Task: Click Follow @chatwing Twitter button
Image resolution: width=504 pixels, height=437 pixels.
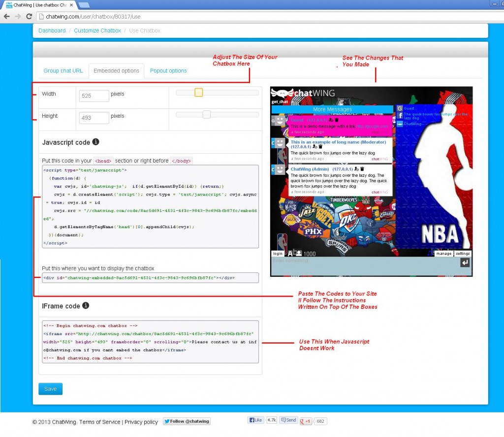Action: 187,421
